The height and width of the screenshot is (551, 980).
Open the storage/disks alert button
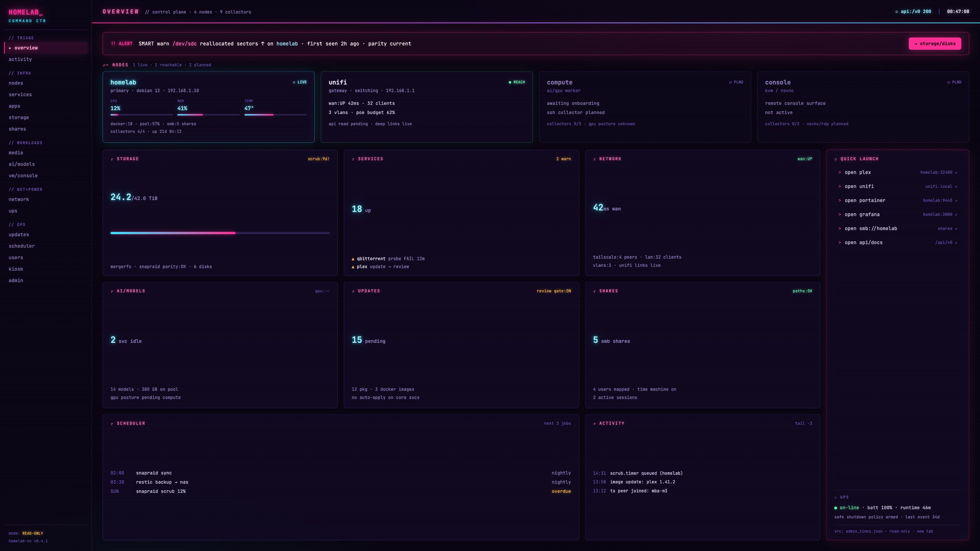[934, 44]
